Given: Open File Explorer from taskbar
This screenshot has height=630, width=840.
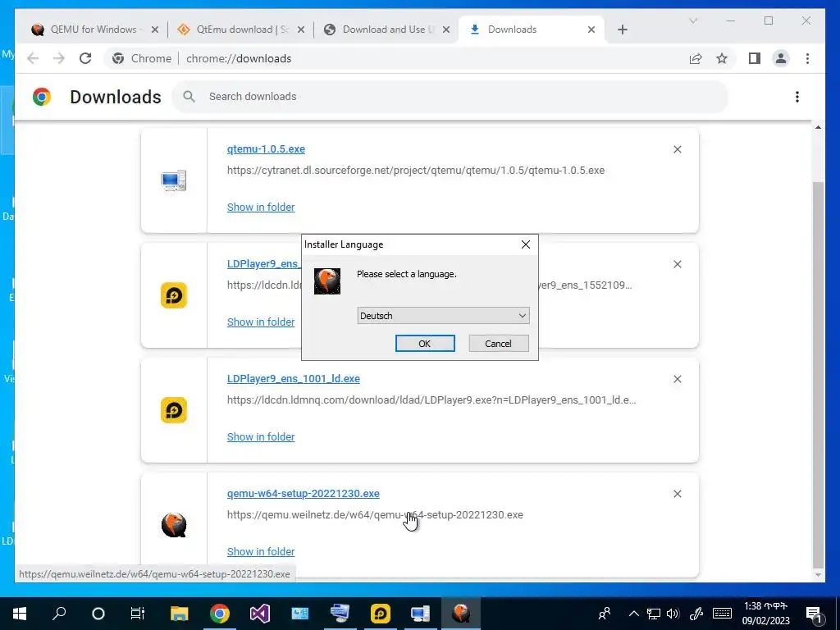Looking at the screenshot, I should [179, 614].
